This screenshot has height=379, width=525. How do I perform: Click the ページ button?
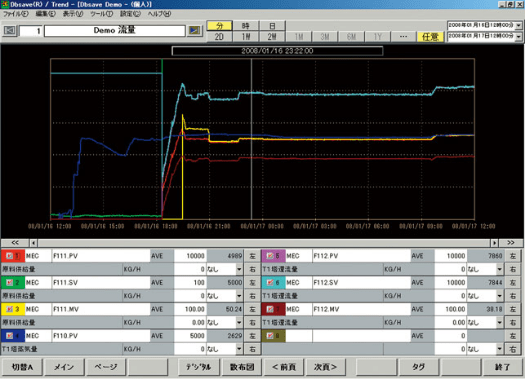coord(106,367)
